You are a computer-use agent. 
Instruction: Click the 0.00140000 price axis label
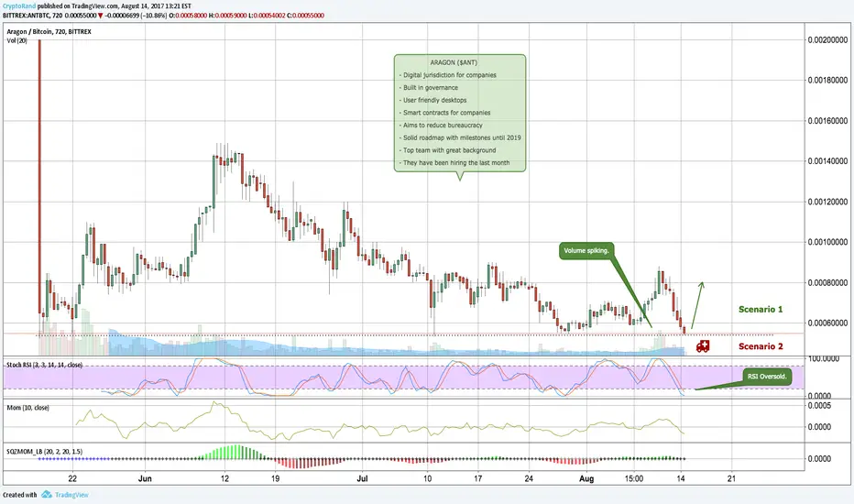click(827, 161)
